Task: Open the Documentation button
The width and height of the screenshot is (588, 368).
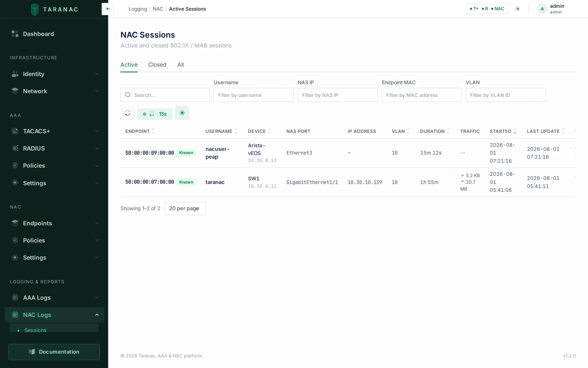Action: click(54, 352)
